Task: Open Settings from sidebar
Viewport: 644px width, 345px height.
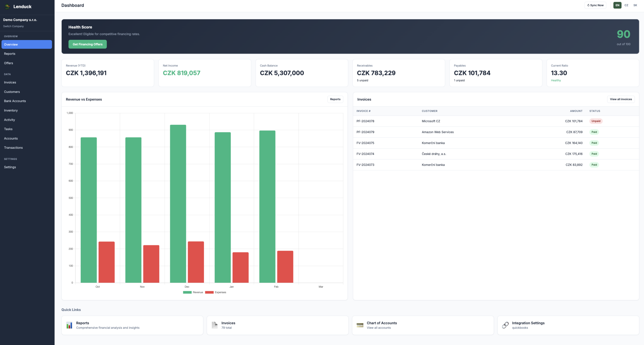Action: (x=10, y=167)
